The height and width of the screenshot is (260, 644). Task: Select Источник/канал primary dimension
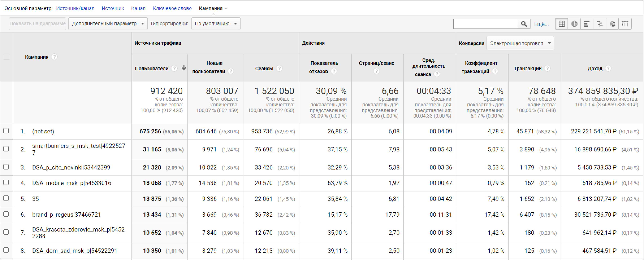(75, 8)
